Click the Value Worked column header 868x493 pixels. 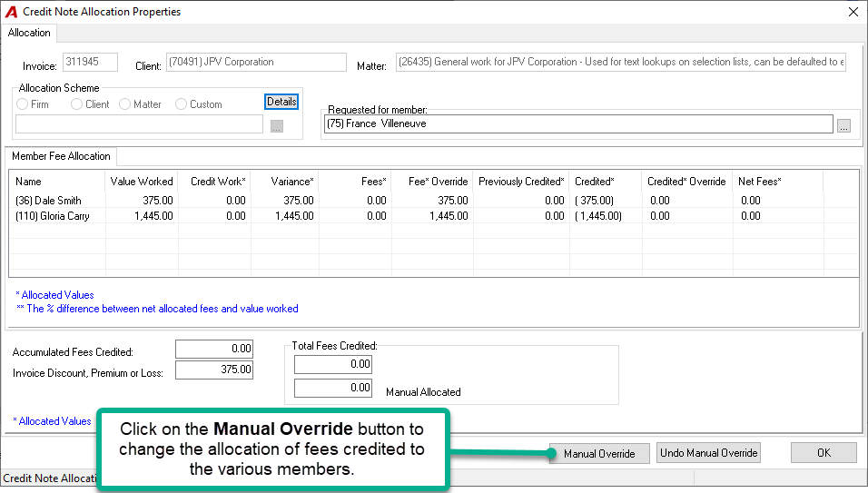coord(141,182)
